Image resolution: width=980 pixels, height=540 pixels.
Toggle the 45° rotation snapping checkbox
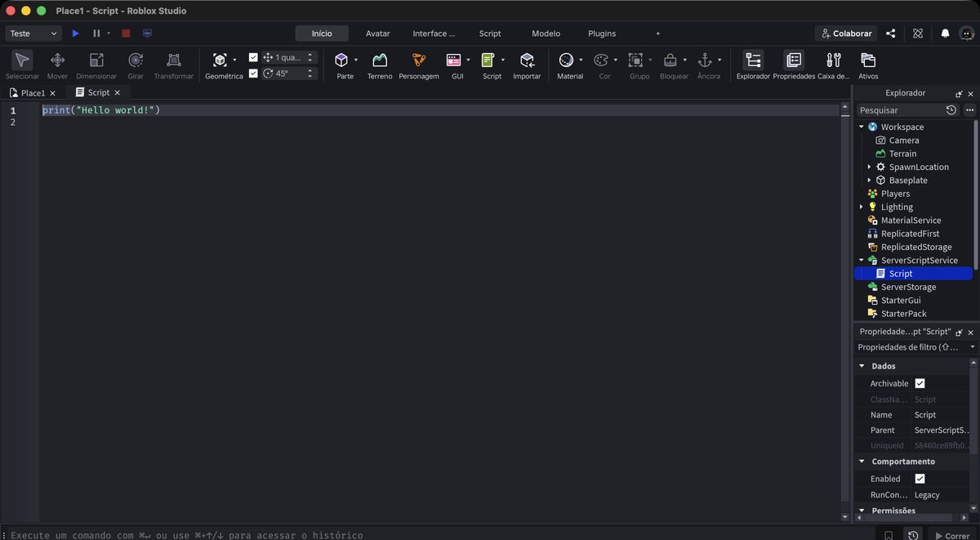point(253,73)
